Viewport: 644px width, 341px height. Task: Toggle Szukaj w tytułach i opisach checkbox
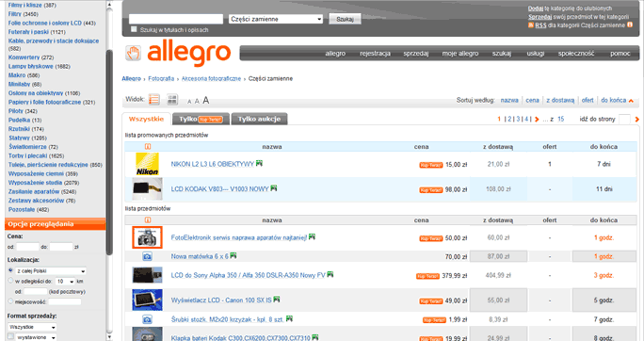click(134, 29)
